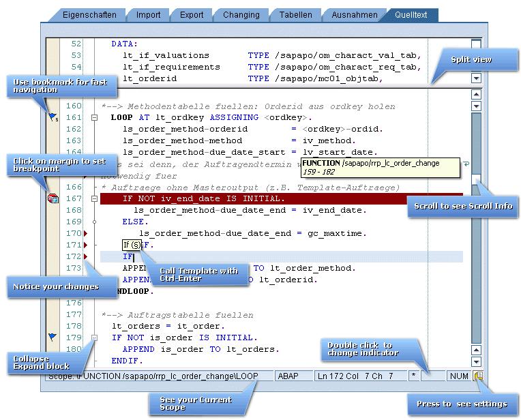Click /sapapo/mc01_objtab type name
Viewport: 521px width, 420px height.
(x=329, y=79)
